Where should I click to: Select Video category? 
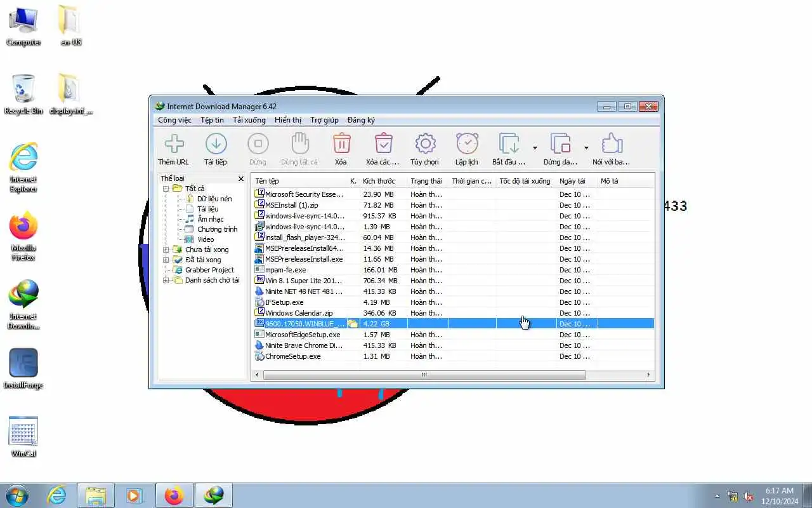pos(206,239)
